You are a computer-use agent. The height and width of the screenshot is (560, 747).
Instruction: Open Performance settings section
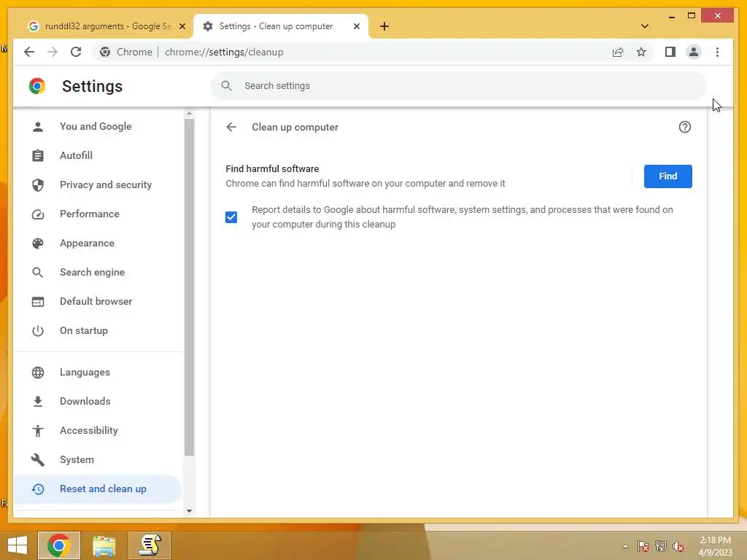tap(98, 214)
